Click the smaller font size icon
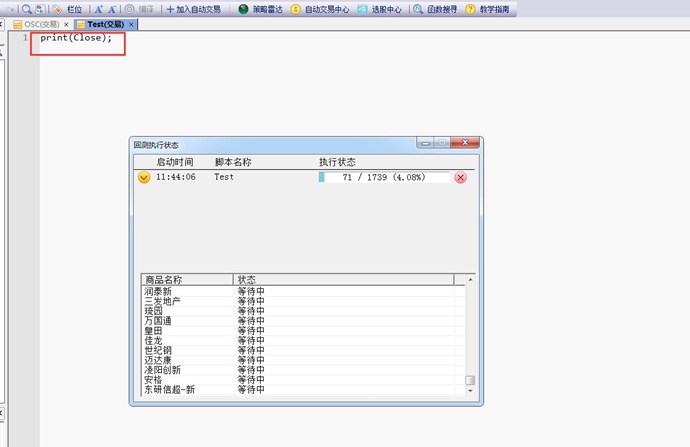This screenshot has width=690, height=447. point(113,8)
